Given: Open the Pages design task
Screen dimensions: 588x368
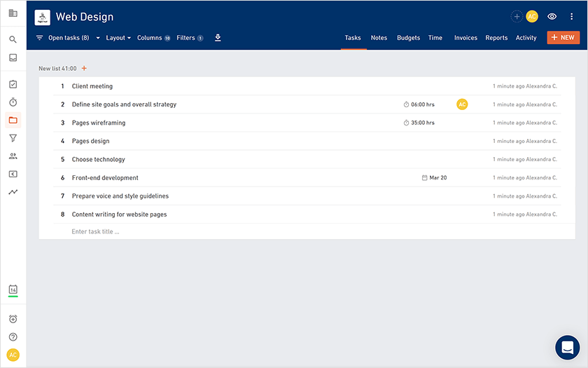Looking at the screenshot, I should point(91,141).
